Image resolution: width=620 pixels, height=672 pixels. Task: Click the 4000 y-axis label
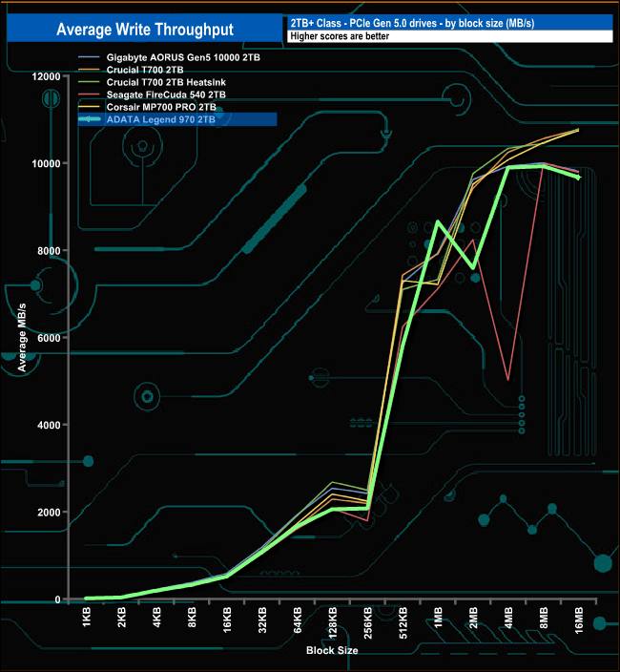[x=49, y=425]
